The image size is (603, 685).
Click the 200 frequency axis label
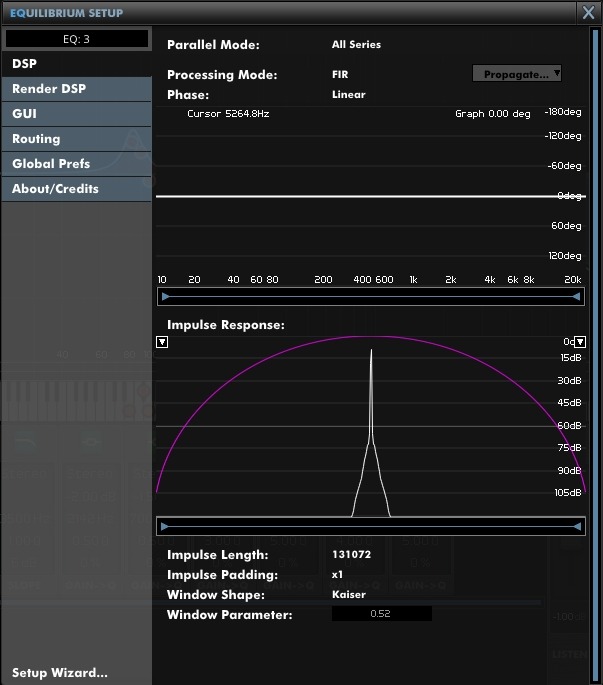pyautogui.click(x=323, y=280)
